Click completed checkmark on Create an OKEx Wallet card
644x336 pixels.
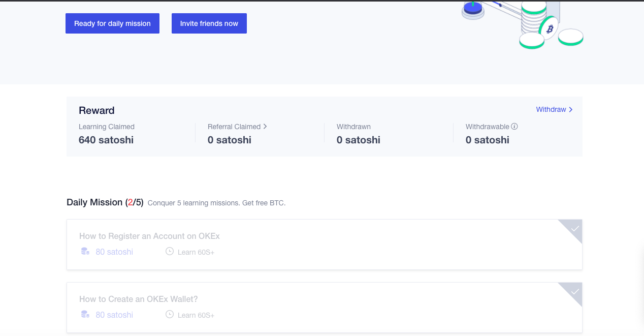574,292
